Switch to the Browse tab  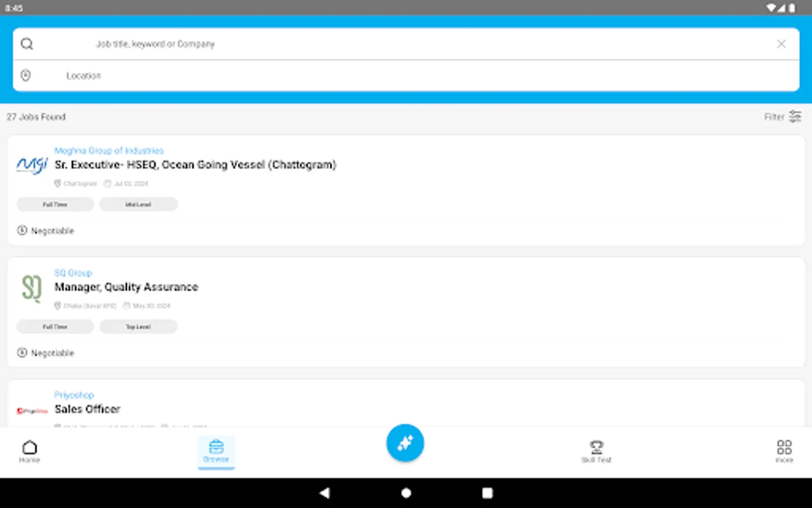(x=216, y=452)
